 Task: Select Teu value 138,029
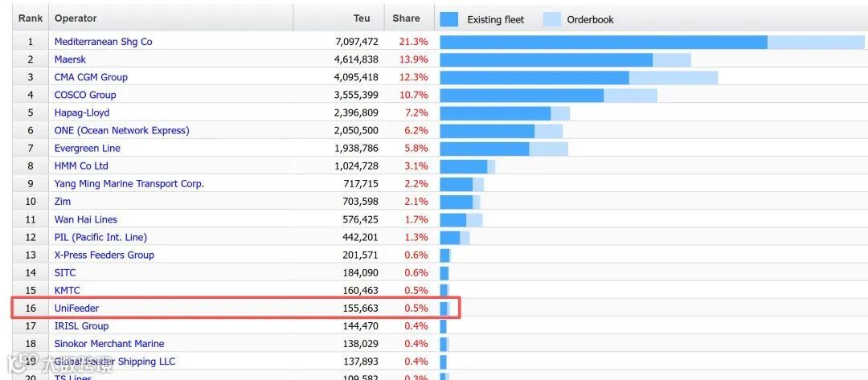361,344
